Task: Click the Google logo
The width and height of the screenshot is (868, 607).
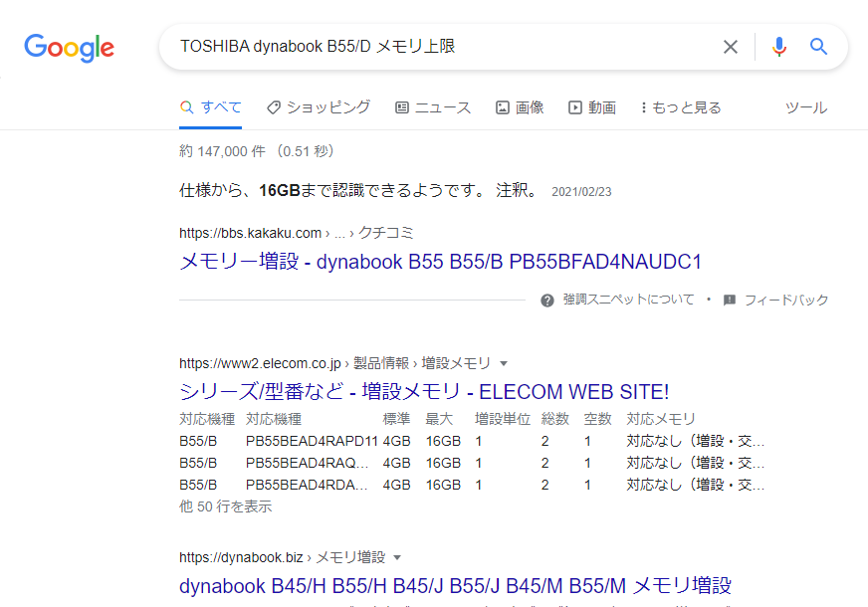Action: coord(68,47)
